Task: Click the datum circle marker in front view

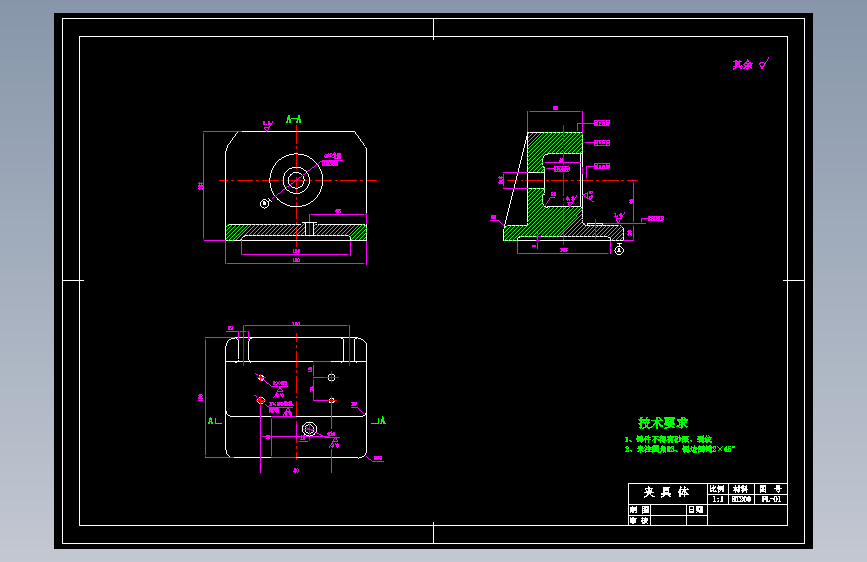Action: coord(264,204)
